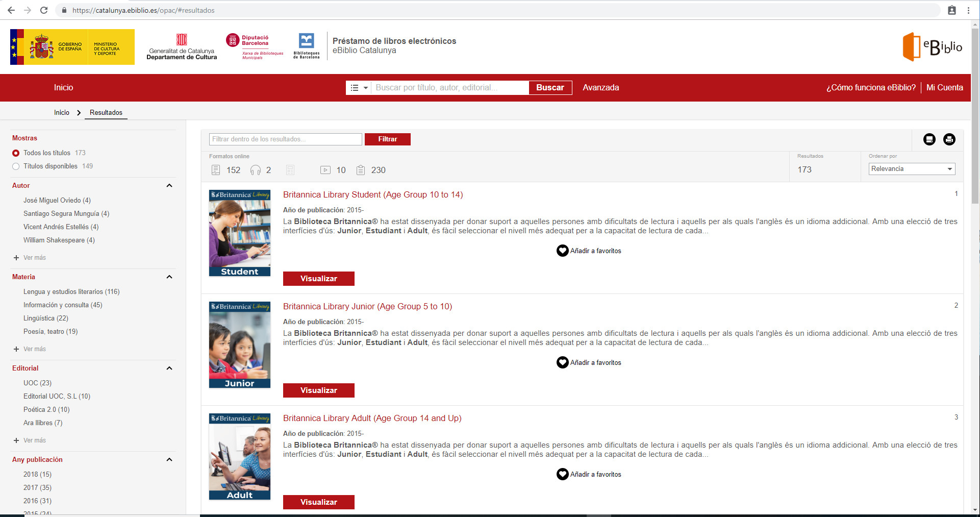Click the round icon left of printer
980x517 pixels.
click(x=929, y=139)
